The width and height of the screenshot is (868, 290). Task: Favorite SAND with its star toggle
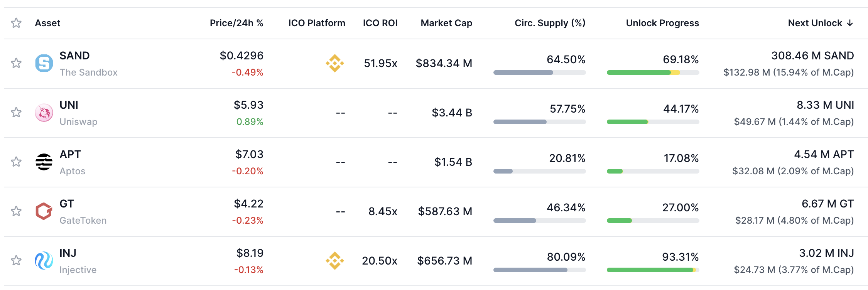point(16,63)
